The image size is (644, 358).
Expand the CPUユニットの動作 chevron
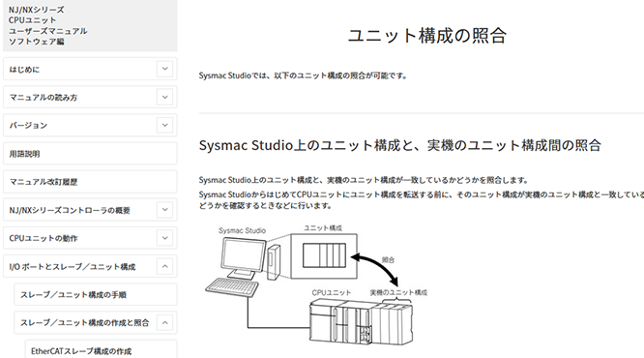pyautogui.click(x=164, y=238)
